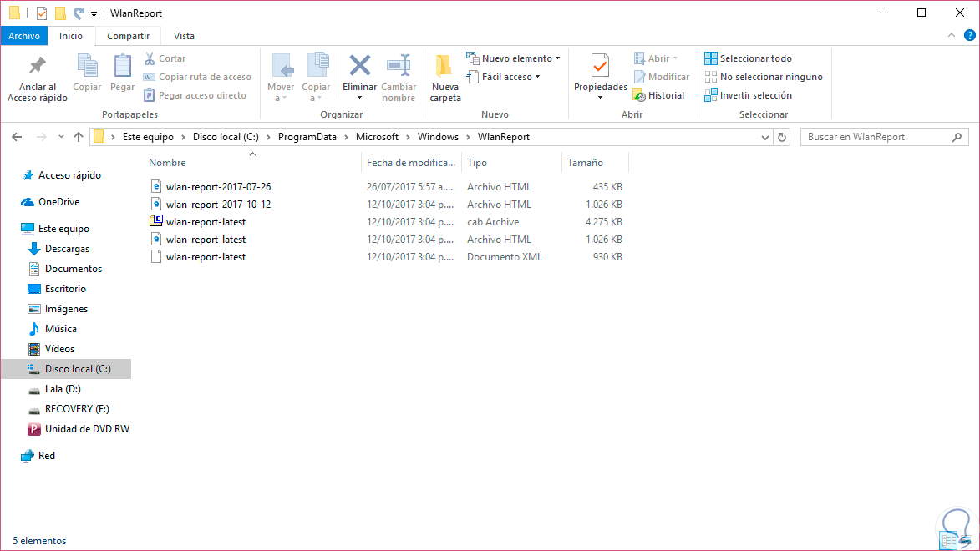Open the Archivo menu tab
980x551 pixels.
pyautogui.click(x=24, y=36)
